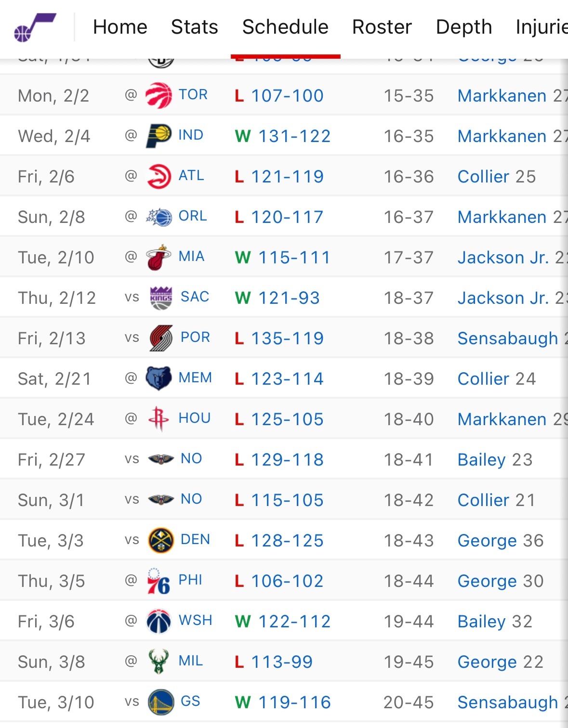The image size is (568, 728).
Task: Open the Depth tab
Action: 464,27
